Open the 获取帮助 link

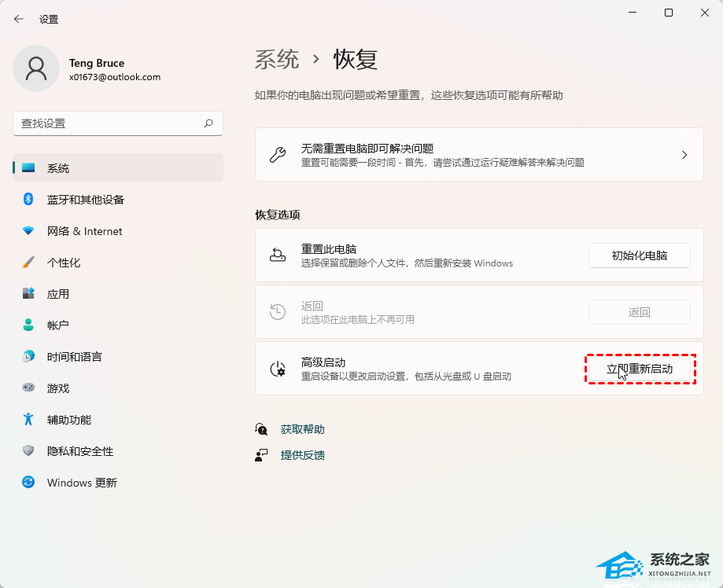coord(302,429)
